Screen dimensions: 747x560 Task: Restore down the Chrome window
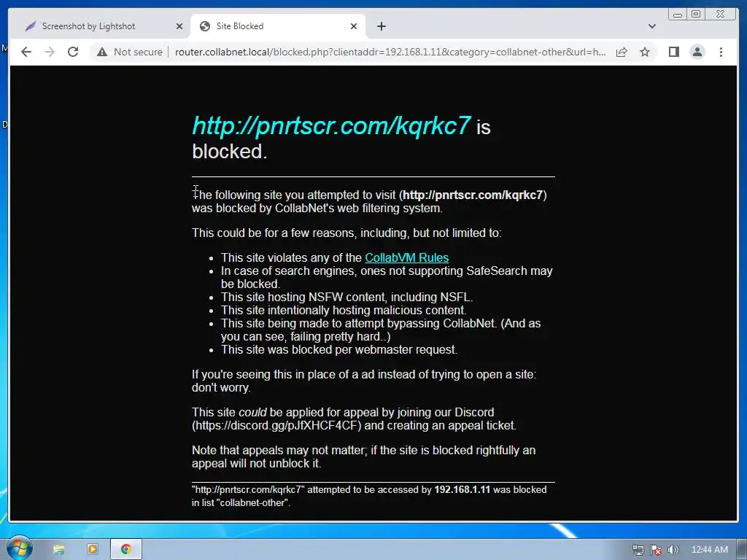695,14
